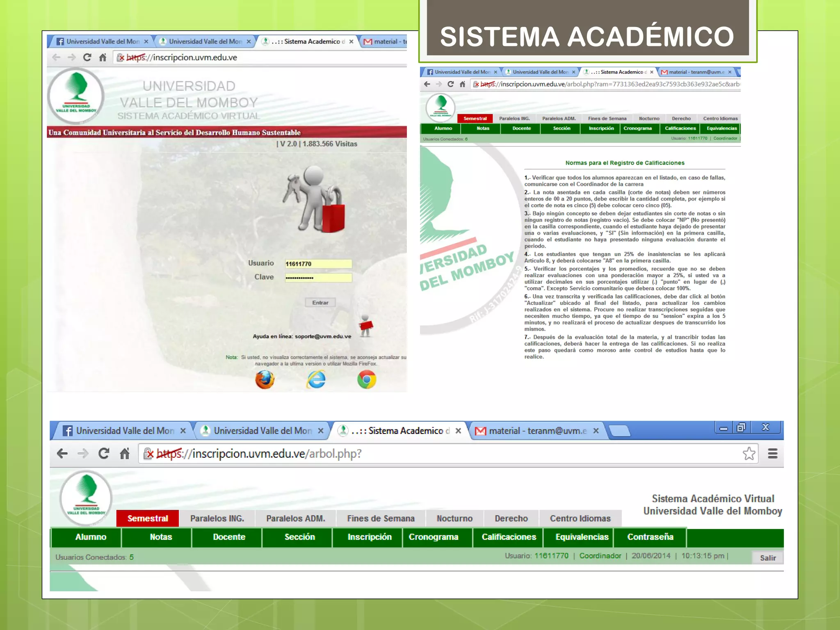Viewport: 840px width, 630px height.
Task: Click back arrow in top-right browser window
Action: tap(427, 84)
